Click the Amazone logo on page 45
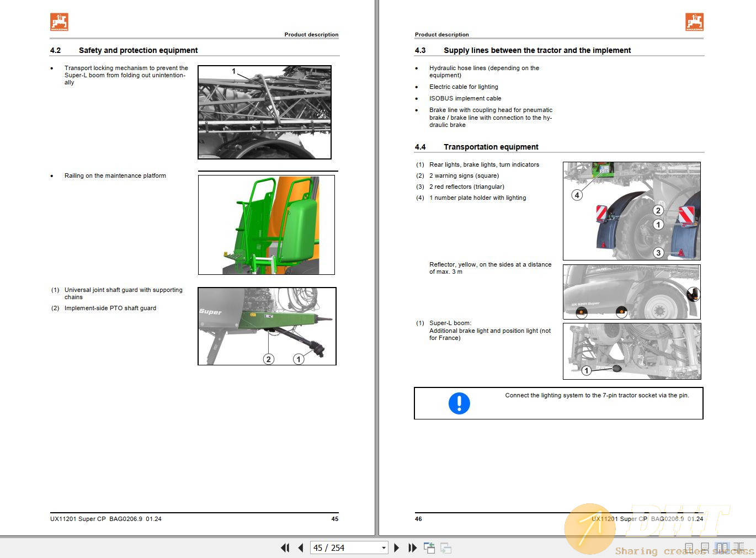Viewport: 756px width, 558px height. click(x=59, y=22)
